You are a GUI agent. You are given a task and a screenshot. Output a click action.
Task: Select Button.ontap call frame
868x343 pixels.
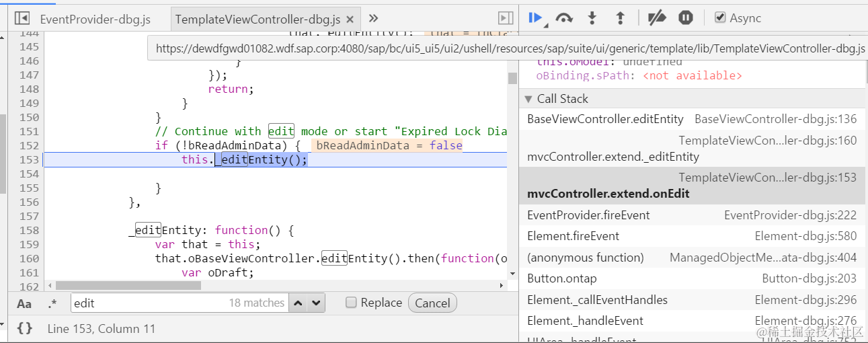[692, 278]
